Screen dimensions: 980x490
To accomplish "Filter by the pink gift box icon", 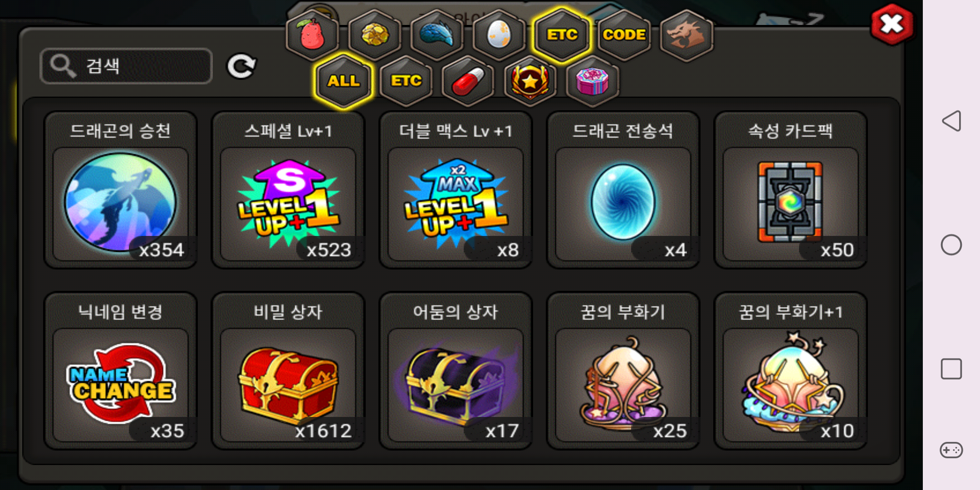I will click(x=592, y=81).
